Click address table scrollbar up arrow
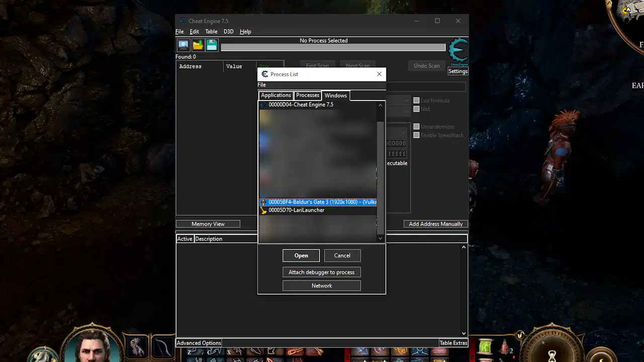The width and height of the screenshot is (644, 362). click(464, 247)
